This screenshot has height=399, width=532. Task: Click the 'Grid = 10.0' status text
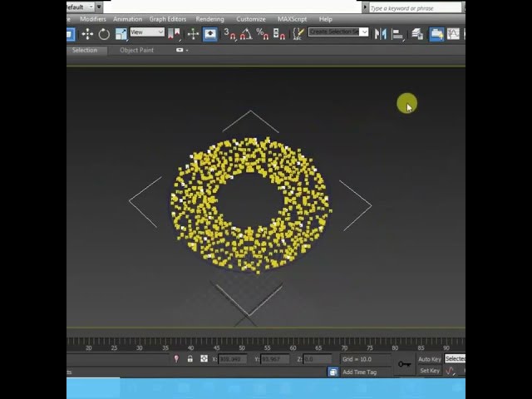(x=357, y=359)
